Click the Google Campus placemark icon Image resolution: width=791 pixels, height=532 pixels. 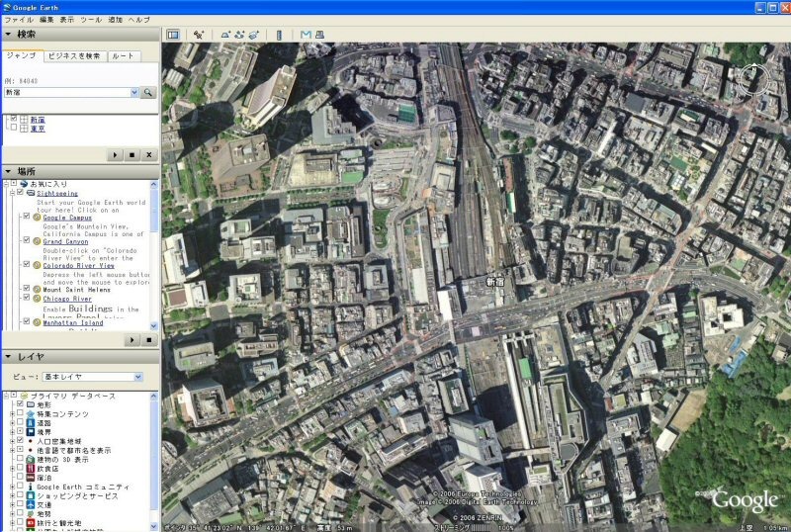point(37,217)
